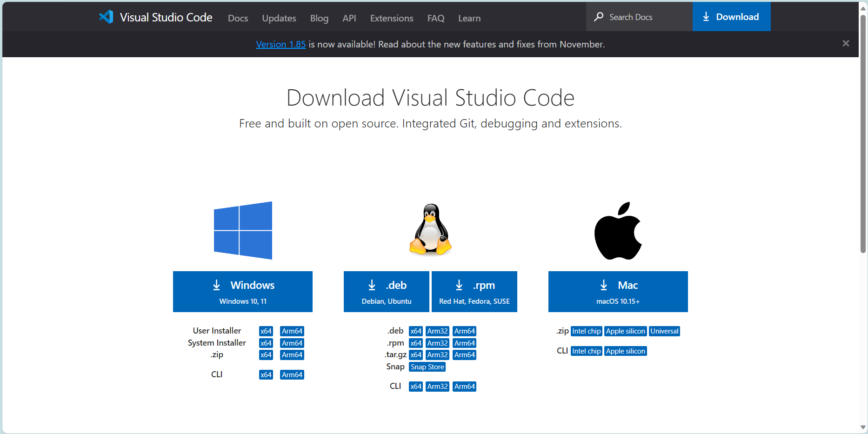Download the Linux CLI Arm32
The width and height of the screenshot is (868, 434).
tap(438, 387)
